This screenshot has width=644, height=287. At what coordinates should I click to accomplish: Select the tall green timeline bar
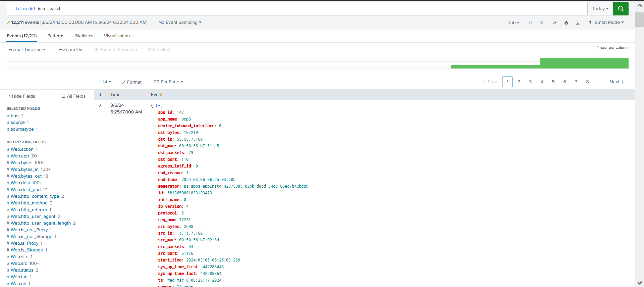click(584, 63)
